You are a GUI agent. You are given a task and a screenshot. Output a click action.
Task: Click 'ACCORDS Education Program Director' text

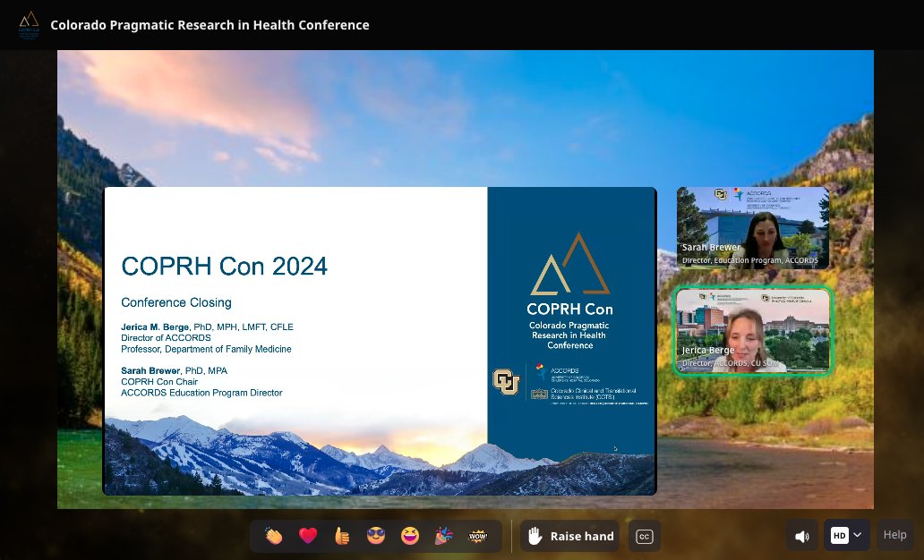pos(201,393)
